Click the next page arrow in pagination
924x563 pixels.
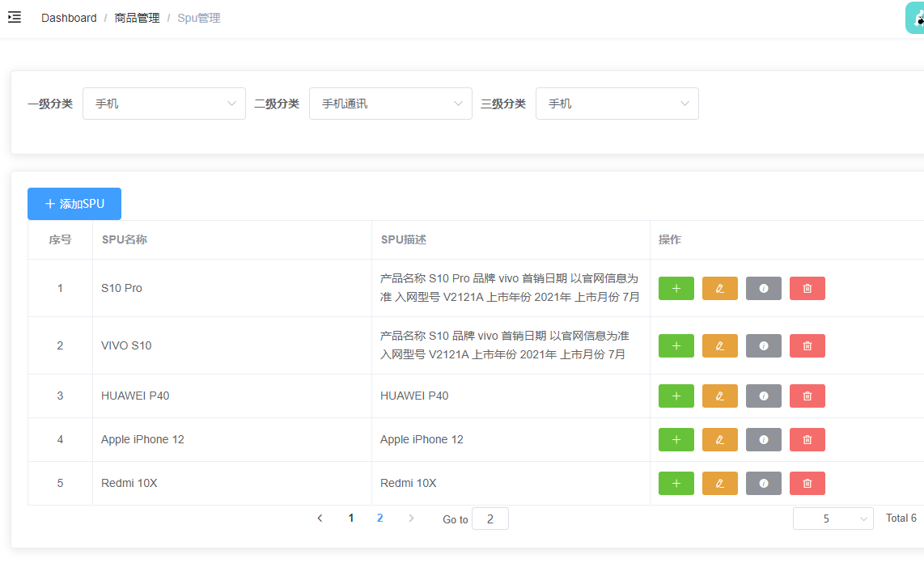(411, 518)
